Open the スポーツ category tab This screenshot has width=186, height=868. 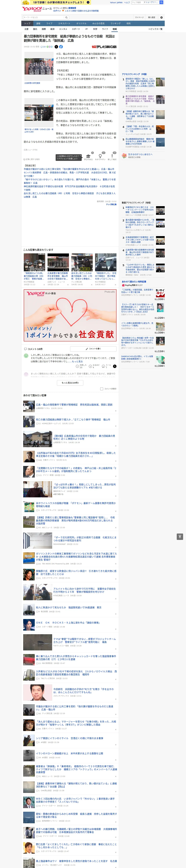76,29
